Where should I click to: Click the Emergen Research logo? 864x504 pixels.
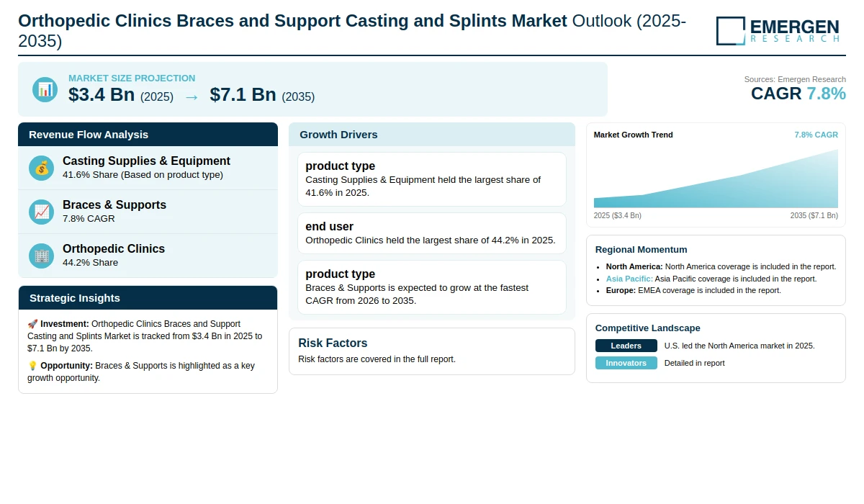pos(778,31)
